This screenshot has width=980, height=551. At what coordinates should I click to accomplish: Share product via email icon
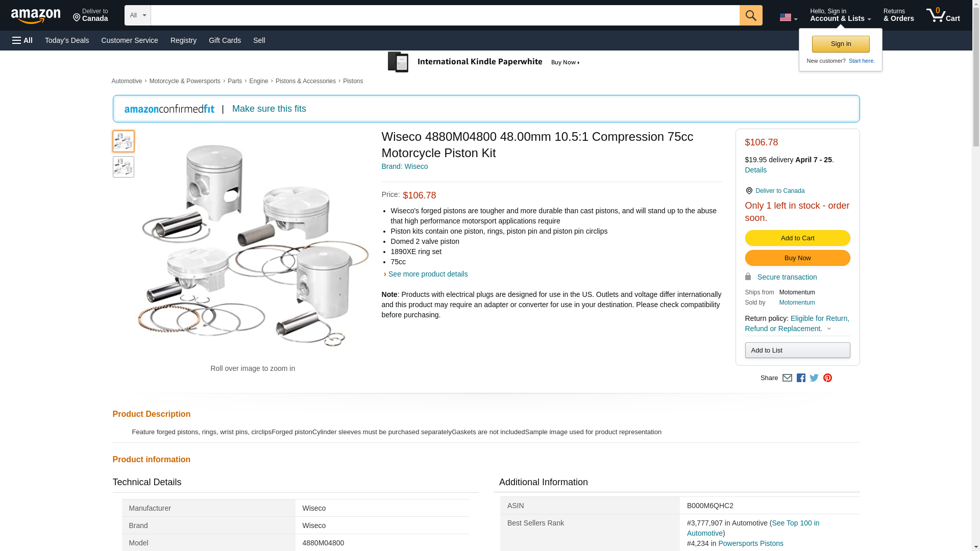pos(787,378)
